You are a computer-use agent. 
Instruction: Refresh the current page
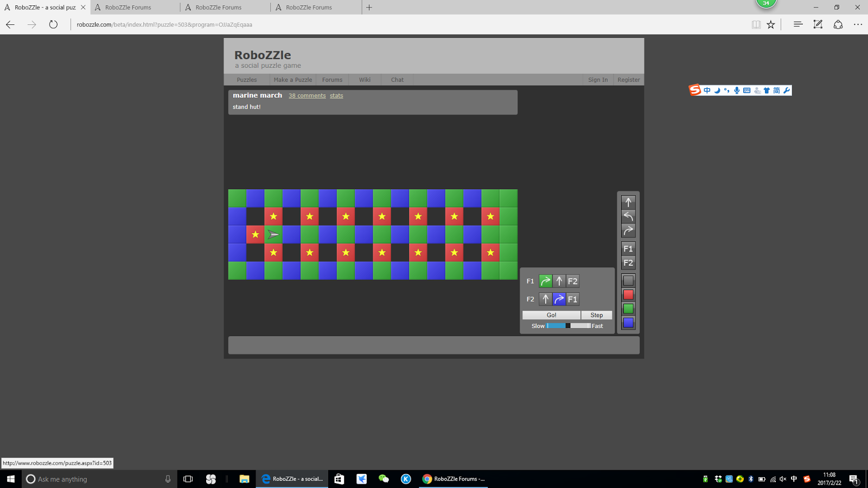click(53, 24)
